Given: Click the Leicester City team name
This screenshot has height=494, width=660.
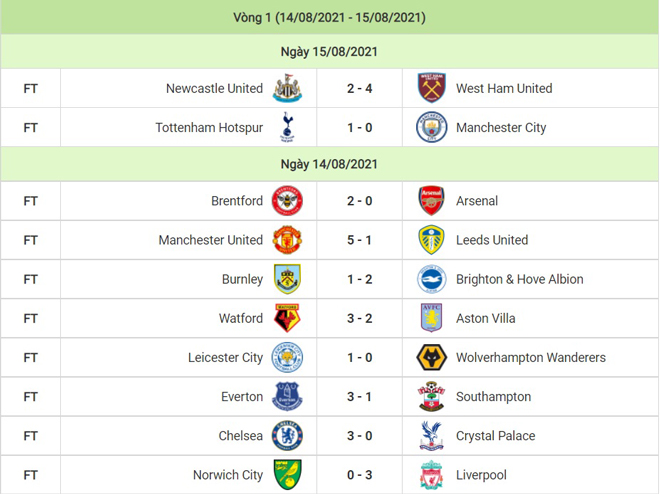Looking at the screenshot, I should [x=226, y=357].
